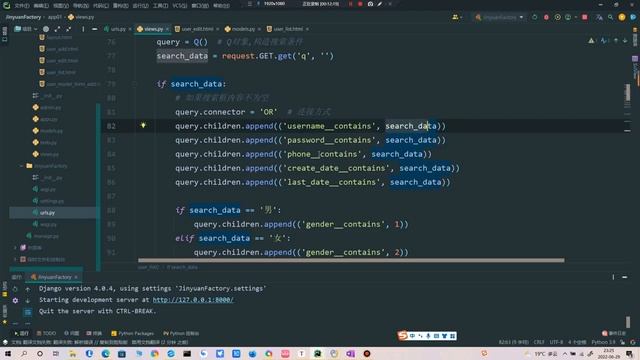Hide the project panel with the minus icon
Image resolution: width=640 pixels, height=360 pixels.
(x=94, y=29)
